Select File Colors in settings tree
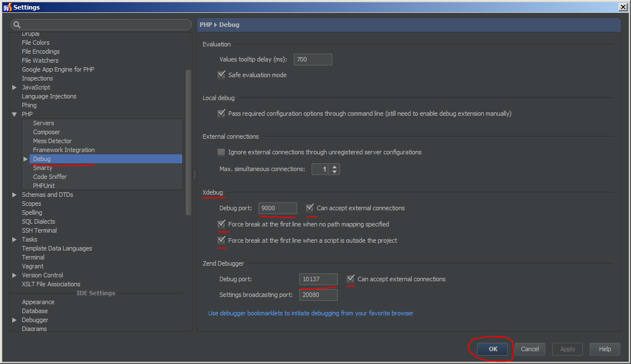The width and height of the screenshot is (631, 364). [35, 42]
